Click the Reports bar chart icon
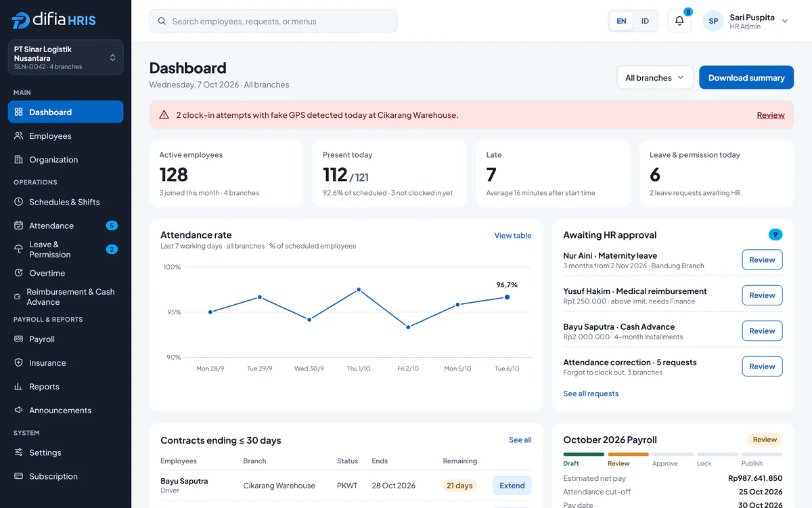The height and width of the screenshot is (508, 812). 19,387
